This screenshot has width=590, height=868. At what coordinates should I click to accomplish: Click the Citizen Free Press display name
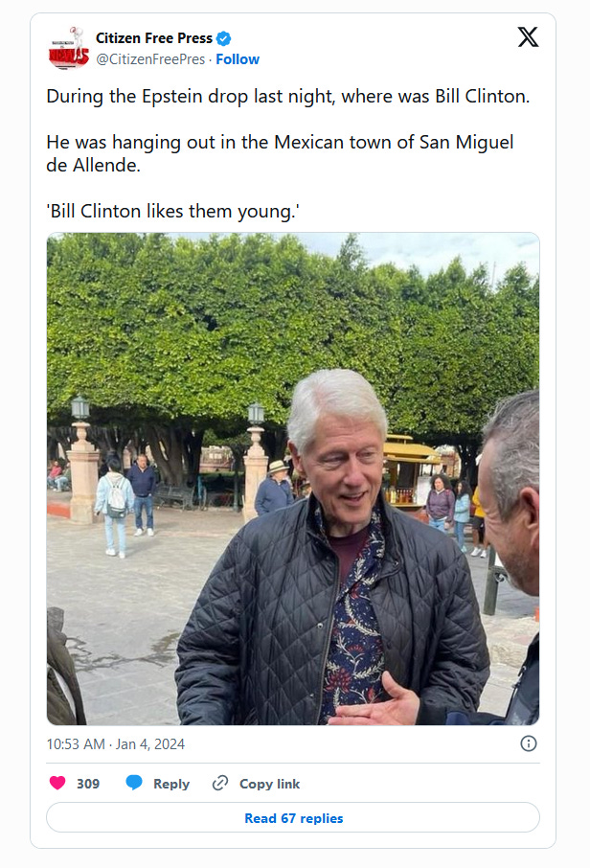(x=154, y=38)
